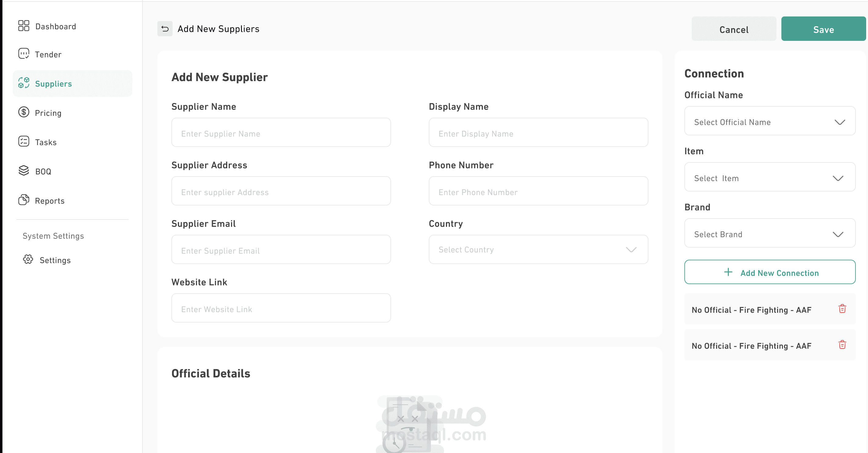Click the BOQ layers icon in sidebar

[23, 171]
